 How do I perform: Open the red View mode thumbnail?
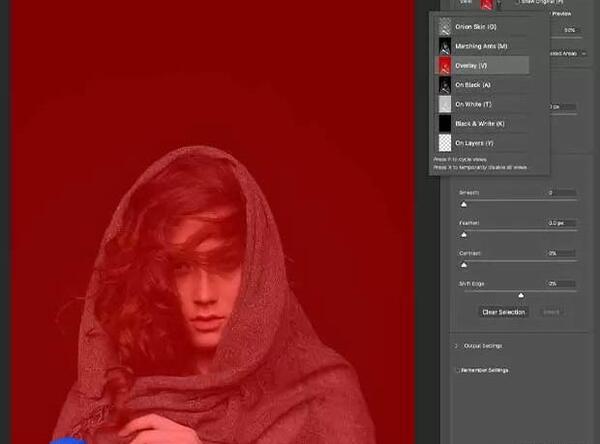click(x=487, y=4)
